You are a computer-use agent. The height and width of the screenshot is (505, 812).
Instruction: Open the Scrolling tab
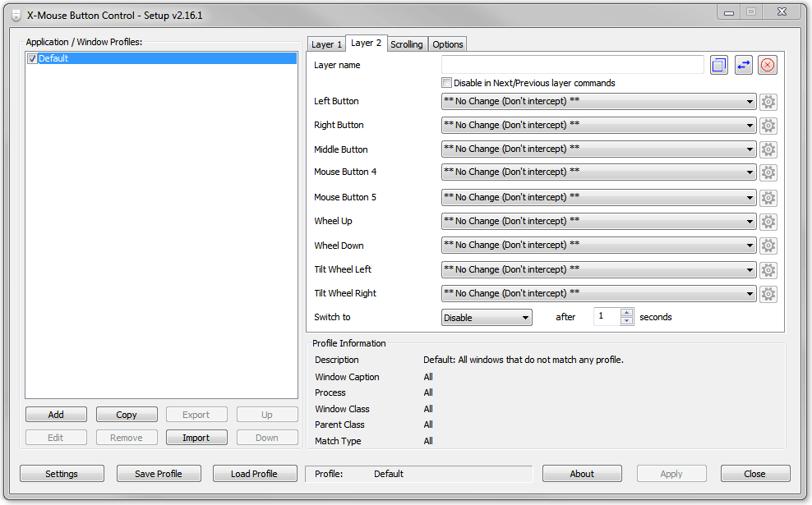pyautogui.click(x=407, y=44)
